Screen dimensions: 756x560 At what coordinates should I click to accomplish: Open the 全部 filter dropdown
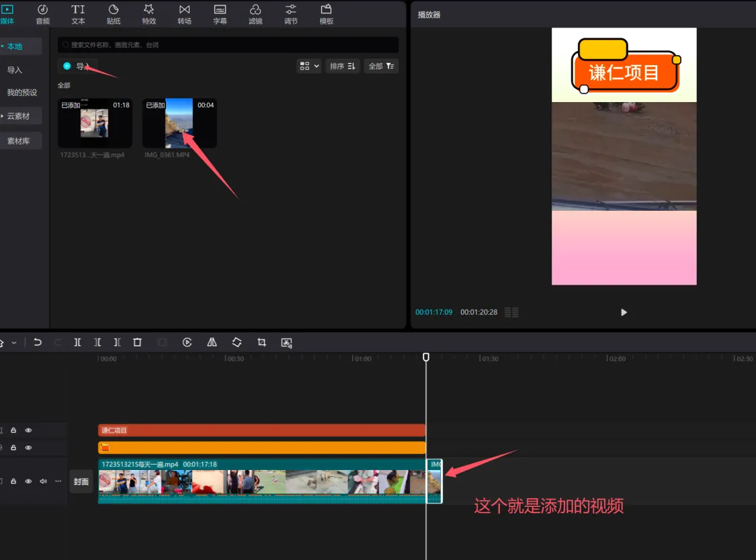(x=381, y=66)
